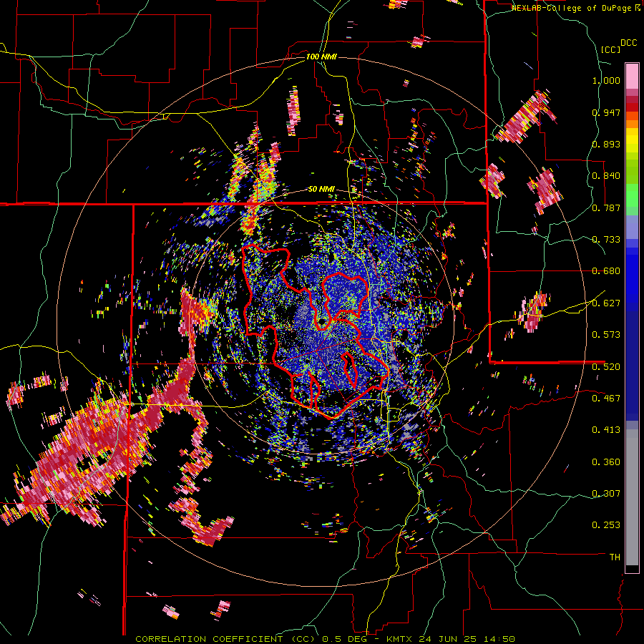
Task: Click the gray segment of the color bar
Action: coord(632,497)
